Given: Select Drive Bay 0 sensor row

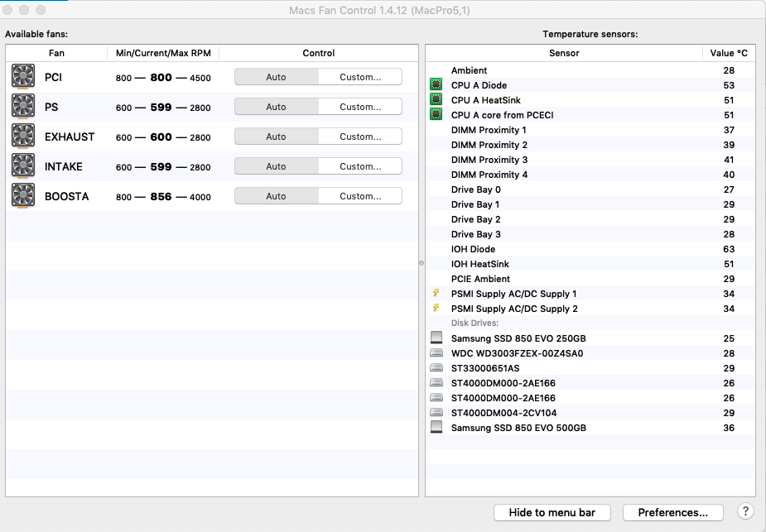Looking at the screenshot, I should [590, 189].
